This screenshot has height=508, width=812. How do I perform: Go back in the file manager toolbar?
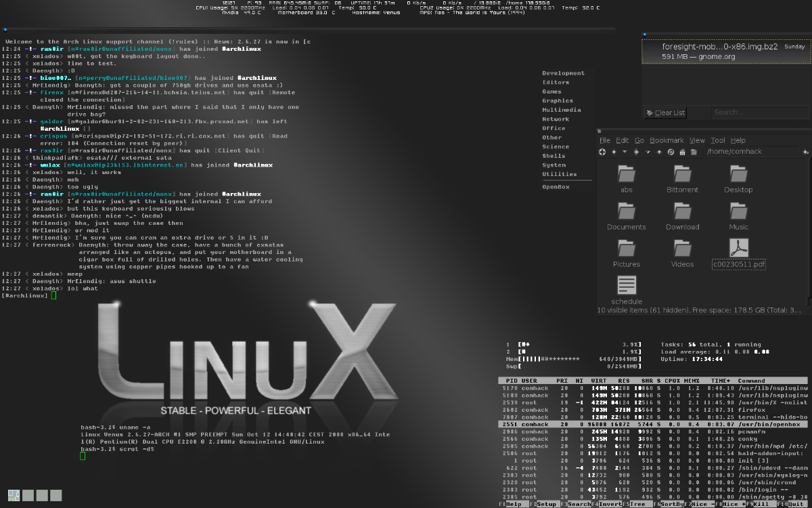coord(614,152)
